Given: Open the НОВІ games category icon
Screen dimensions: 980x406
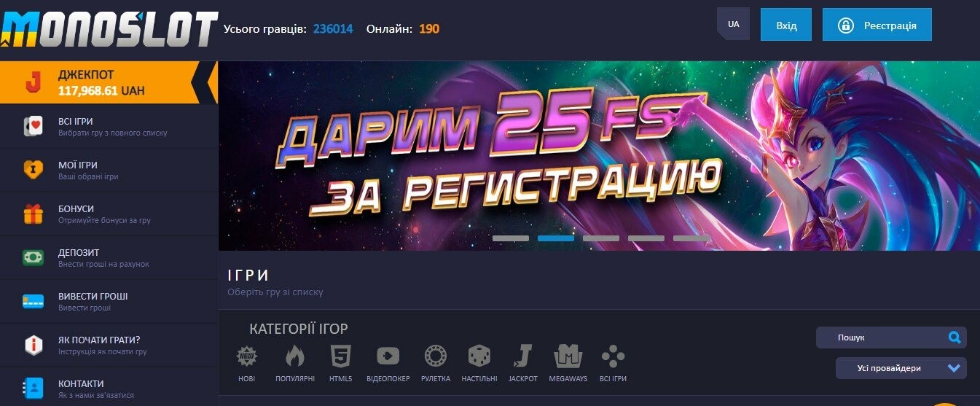Looking at the screenshot, I should (247, 356).
